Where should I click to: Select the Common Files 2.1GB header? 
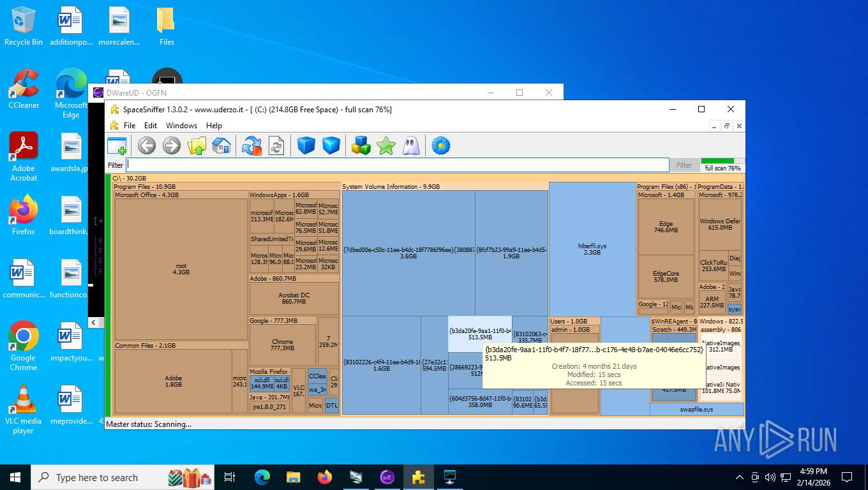coord(181,345)
